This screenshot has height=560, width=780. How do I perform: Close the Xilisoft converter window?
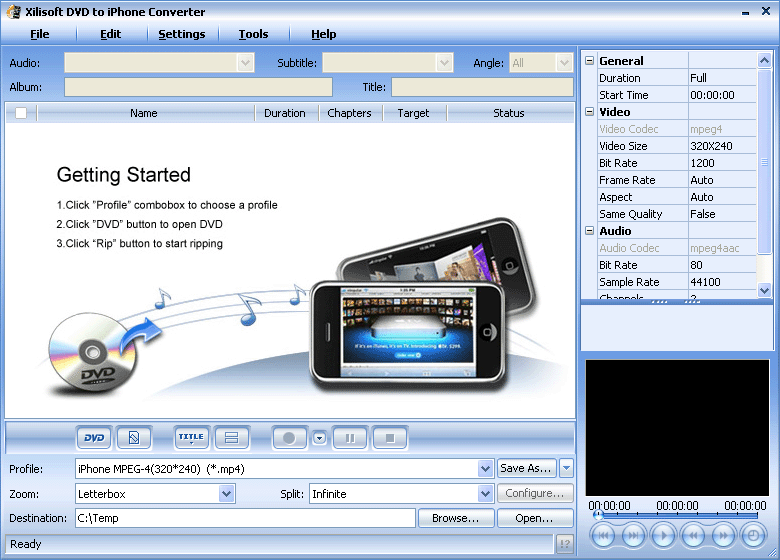pyautogui.click(x=766, y=11)
